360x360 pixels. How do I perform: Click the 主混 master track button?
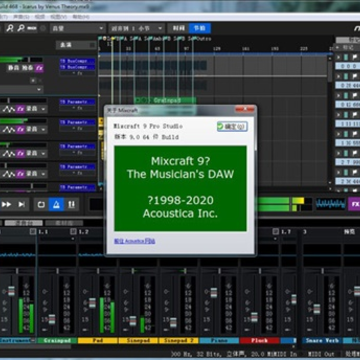pyautogui.click(x=76, y=45)
